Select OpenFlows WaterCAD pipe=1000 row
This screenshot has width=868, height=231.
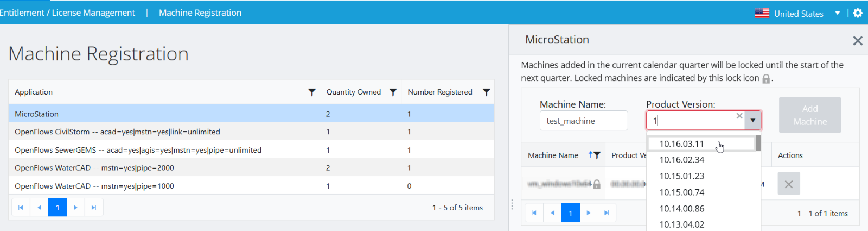tap(251, 185)
